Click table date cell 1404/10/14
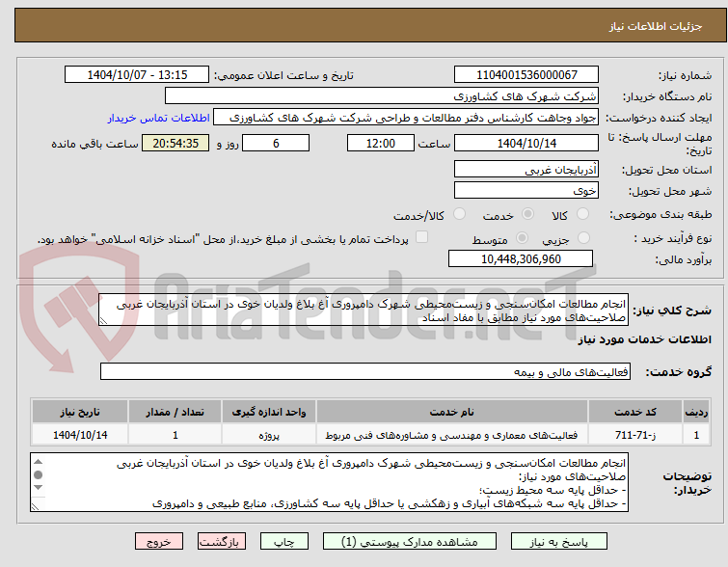This screenshot has width=728, height=567. [80, 435]
